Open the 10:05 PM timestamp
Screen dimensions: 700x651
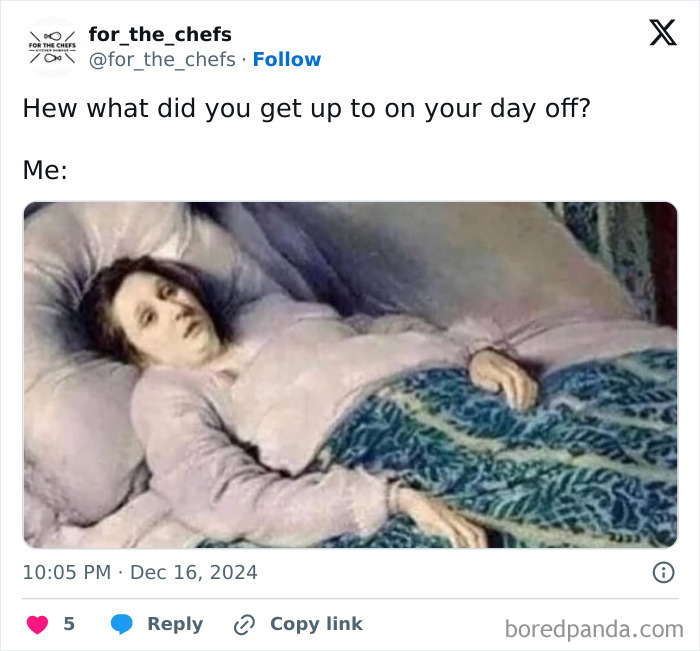tap(67, 572)
